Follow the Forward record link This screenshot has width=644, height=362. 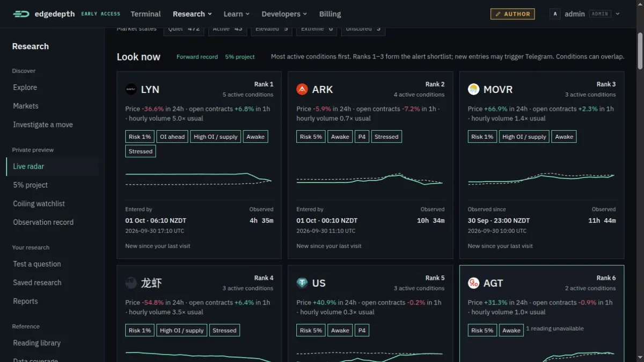pos(197,57)
